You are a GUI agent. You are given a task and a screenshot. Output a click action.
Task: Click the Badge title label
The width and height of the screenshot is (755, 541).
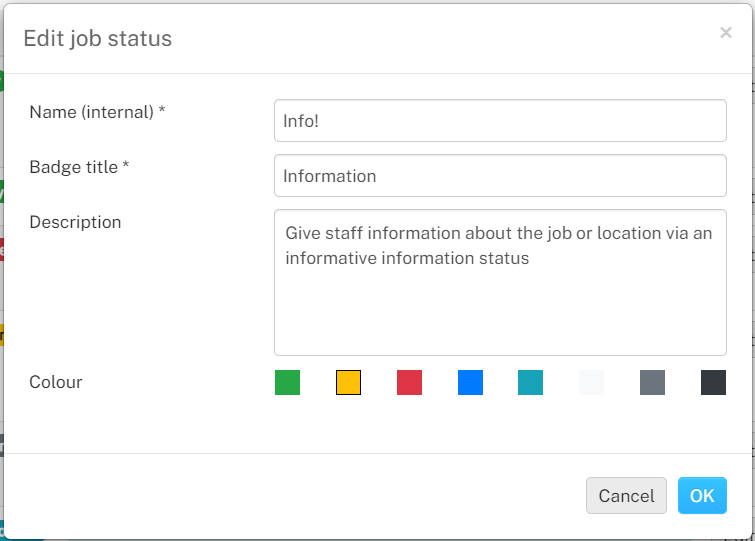pos(79,167)
